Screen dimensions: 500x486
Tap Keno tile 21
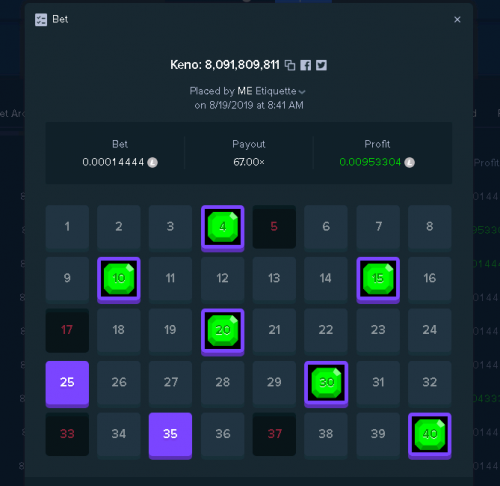(274, 331)
